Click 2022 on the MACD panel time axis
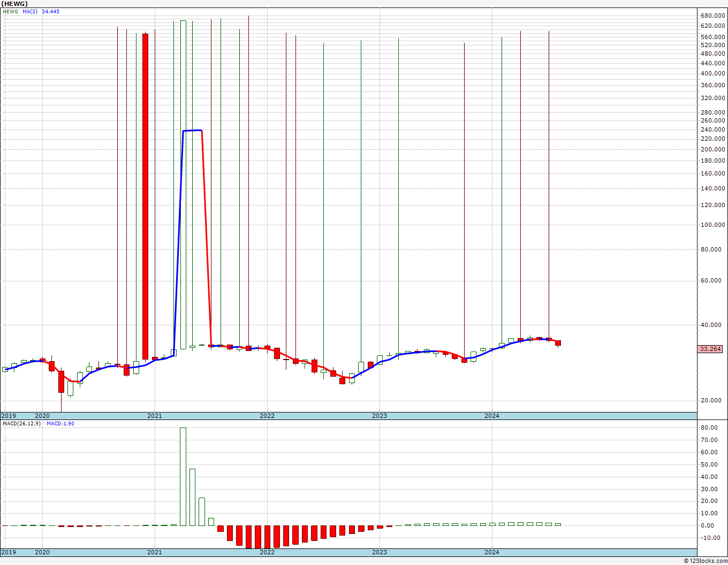This screenshot has width=728, height=565. pos(267,552)
